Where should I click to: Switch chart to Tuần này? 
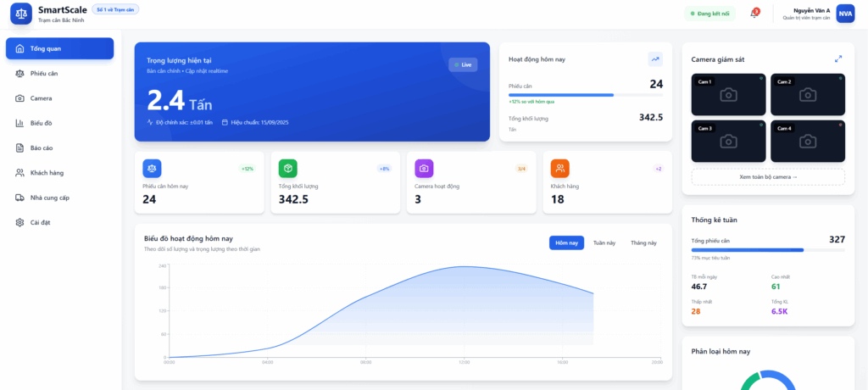604,242
